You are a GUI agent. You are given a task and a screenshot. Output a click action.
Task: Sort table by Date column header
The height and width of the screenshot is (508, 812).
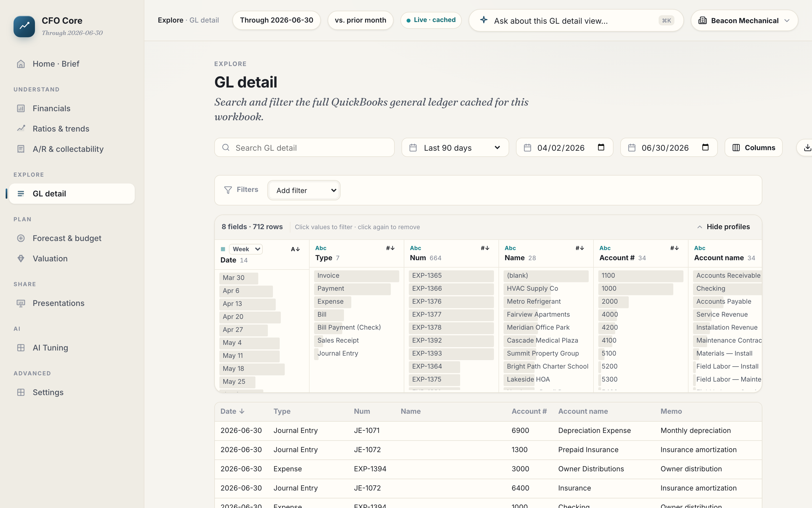point(232,411)
